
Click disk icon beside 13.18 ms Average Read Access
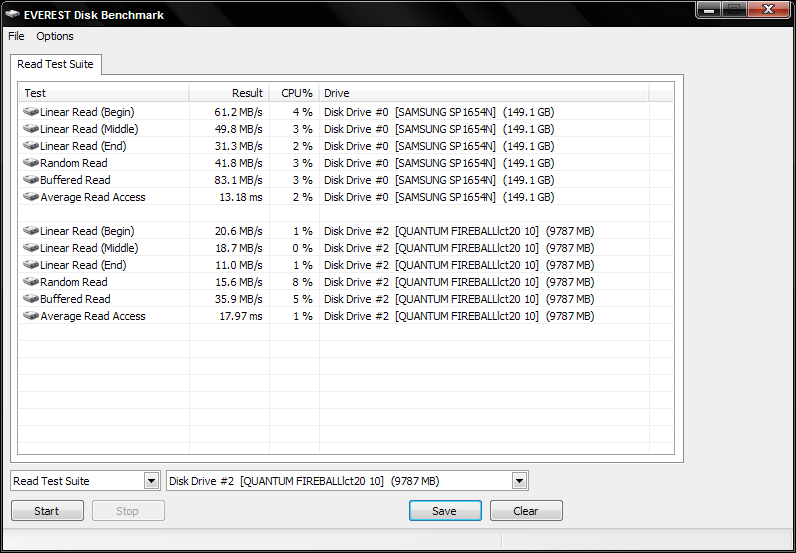click(31, 197)
